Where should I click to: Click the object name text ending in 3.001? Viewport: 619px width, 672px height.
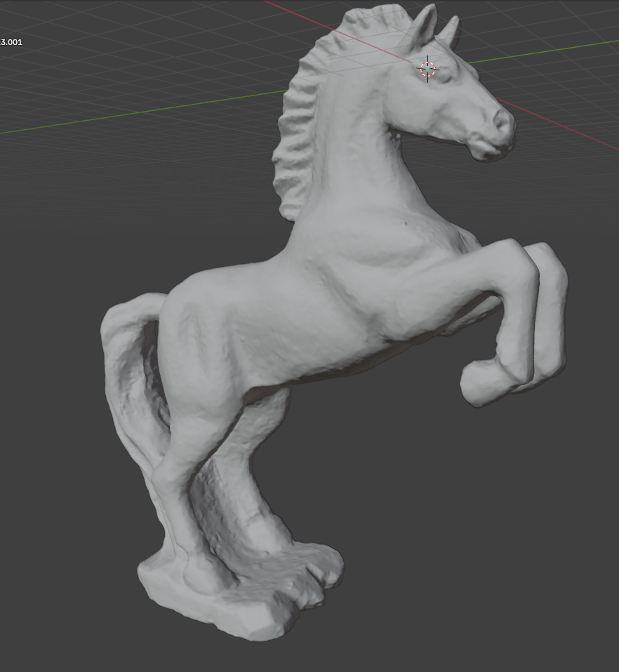tap(11, 42)
